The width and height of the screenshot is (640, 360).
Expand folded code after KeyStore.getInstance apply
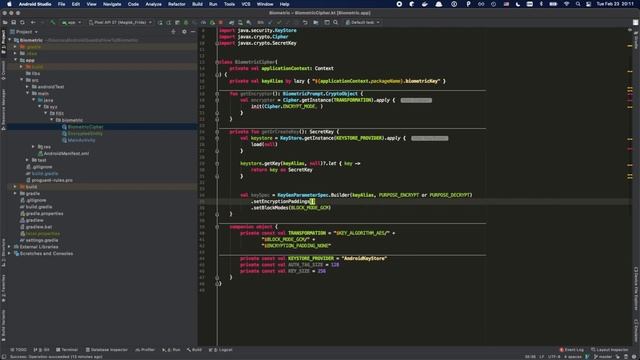pos(429,138)
